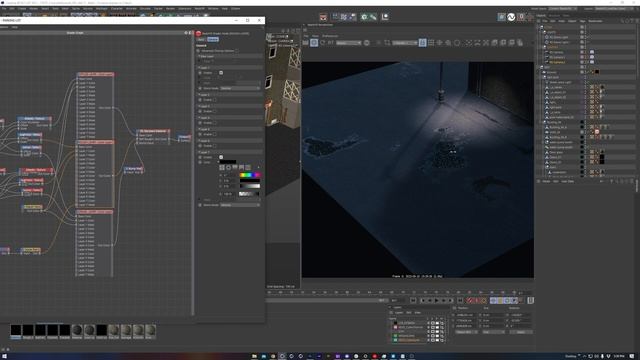The width and height of the screenshot is (640, 360).
Task: Disable the Layer 7 Enable checkbox
Action: coord(221,157)
